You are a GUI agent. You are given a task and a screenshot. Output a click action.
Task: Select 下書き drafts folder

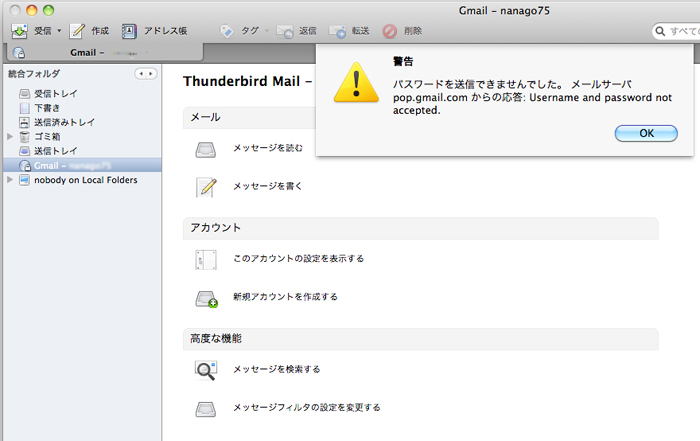pyautogui.click(x=47, y=108)
